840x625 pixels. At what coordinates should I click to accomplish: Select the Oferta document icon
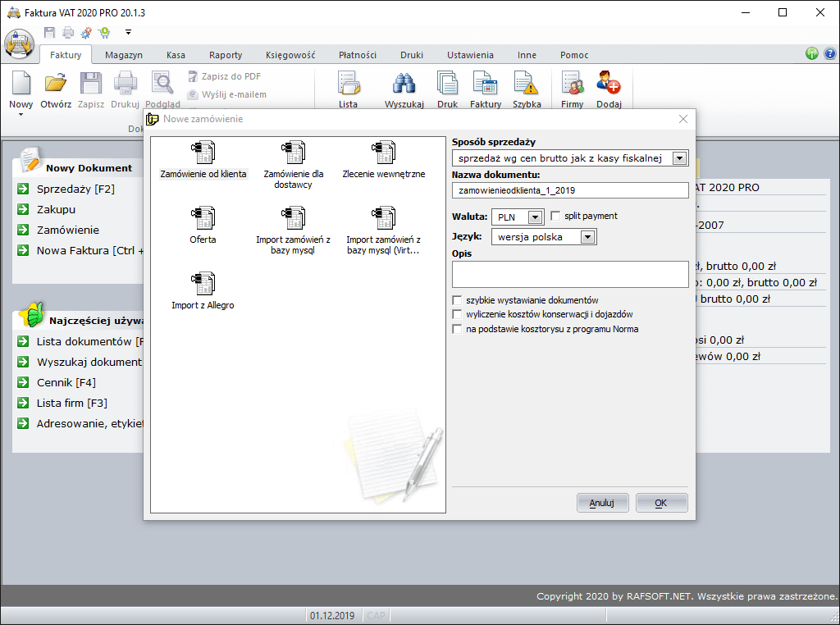203,218
